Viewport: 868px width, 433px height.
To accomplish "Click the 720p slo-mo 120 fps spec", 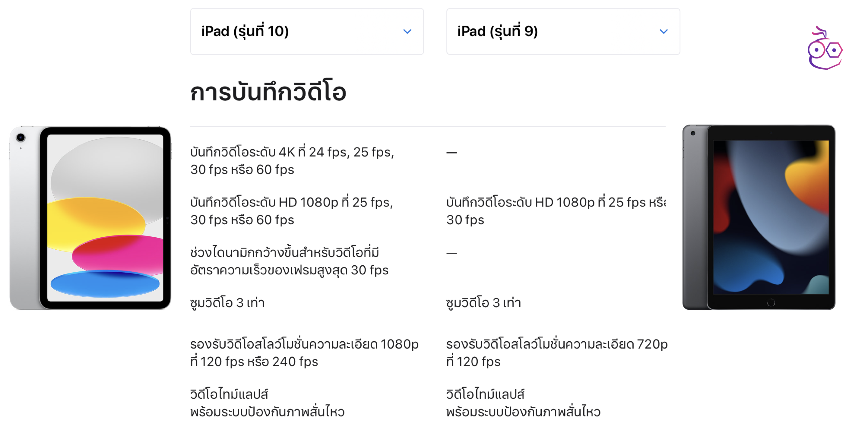I will point(557,352).
